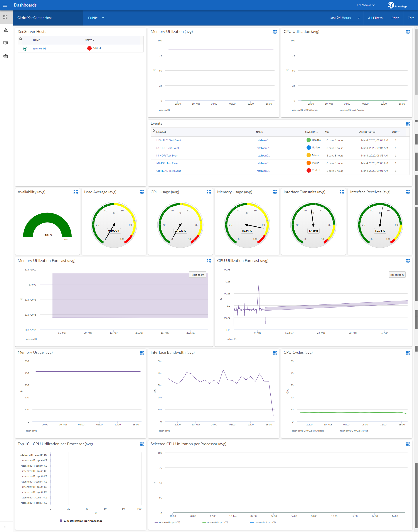
Task: Toggle rstehxen01 (cpu1-C0) legend series
Action: click(x=215, y=522)
